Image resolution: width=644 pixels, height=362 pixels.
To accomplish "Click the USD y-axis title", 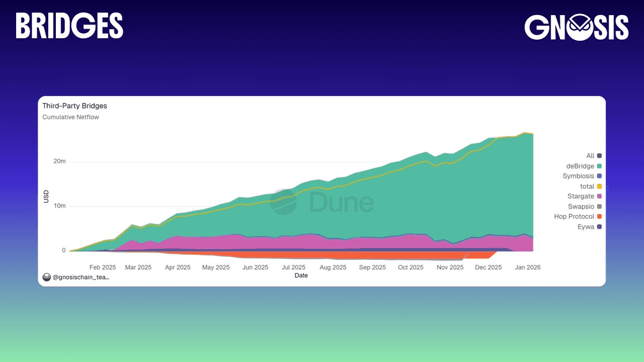I will (46, 196).
